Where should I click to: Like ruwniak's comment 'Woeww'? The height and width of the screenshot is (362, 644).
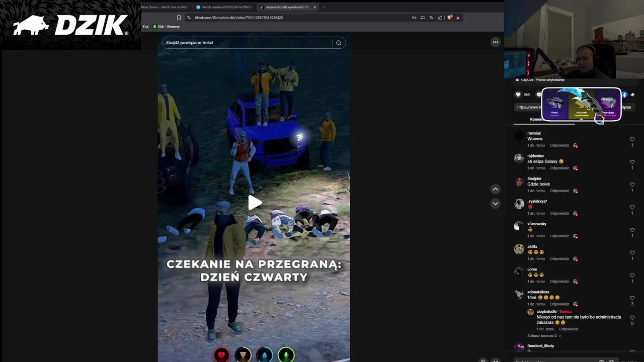pos(632,139)
